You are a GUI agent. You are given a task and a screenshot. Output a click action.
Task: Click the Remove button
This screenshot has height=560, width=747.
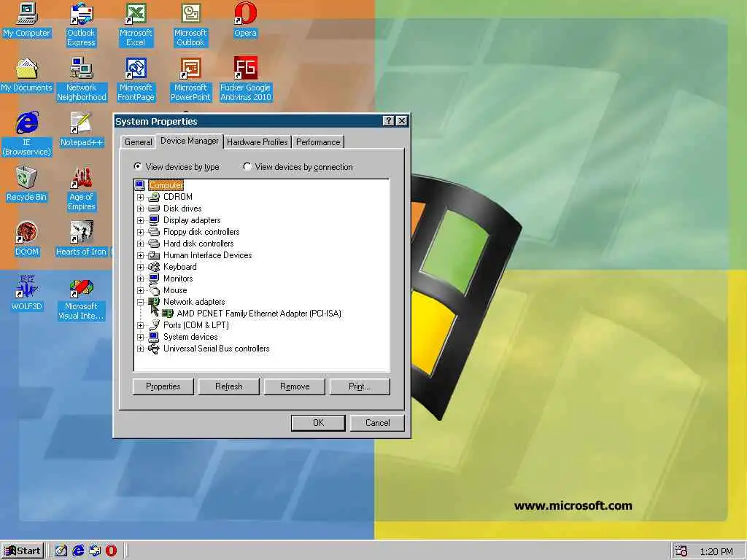295,386
